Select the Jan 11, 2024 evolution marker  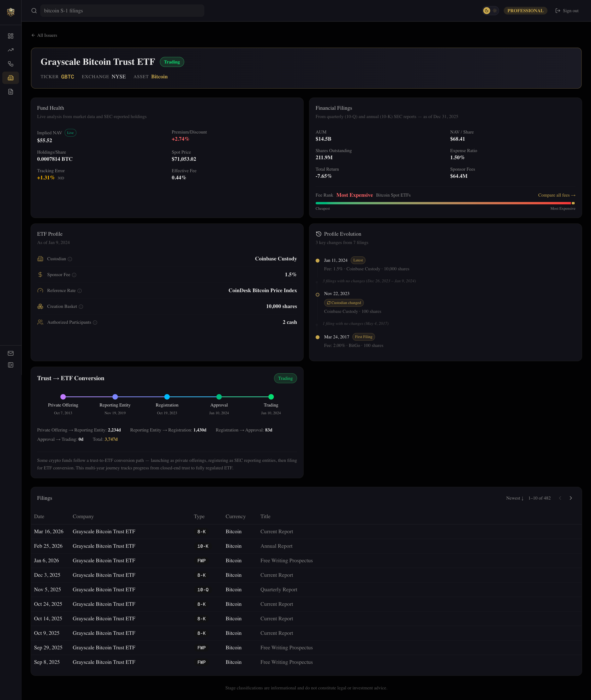[x=318, y=261]
